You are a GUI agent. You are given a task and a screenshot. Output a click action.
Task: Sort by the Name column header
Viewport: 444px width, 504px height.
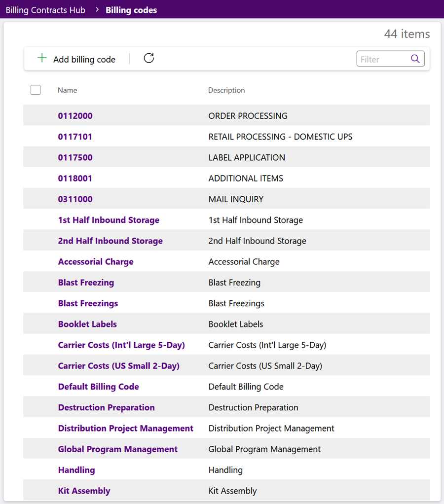point(67,90)
